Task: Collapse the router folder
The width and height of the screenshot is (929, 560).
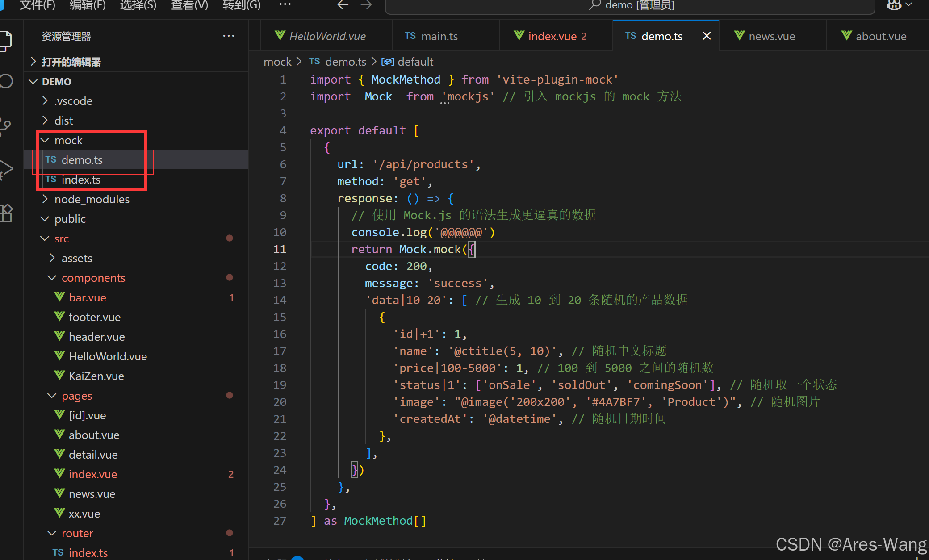Action: (x=136, y=533)
